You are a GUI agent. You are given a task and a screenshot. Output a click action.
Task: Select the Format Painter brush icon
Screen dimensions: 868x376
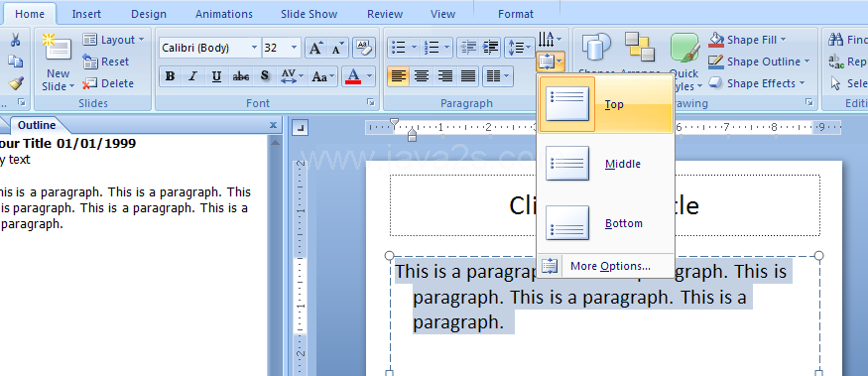point(16,83)
